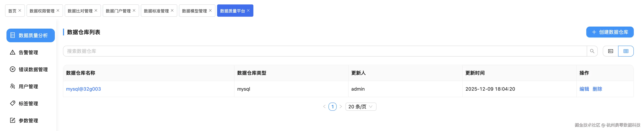644x131 pixels.
Task: Open 参数管理 from the sidebar
Action: click(x=28, y=120)
